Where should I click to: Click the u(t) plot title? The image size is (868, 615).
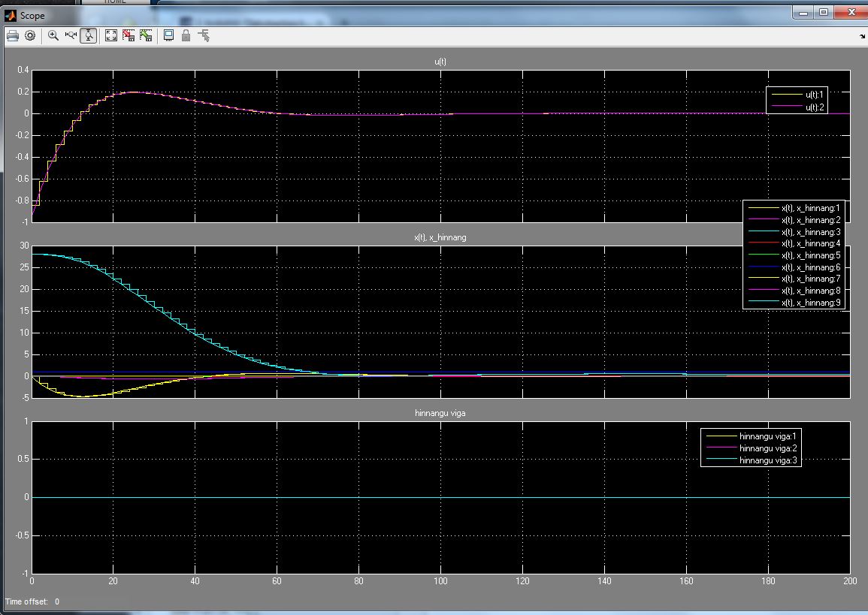(440, 62)
